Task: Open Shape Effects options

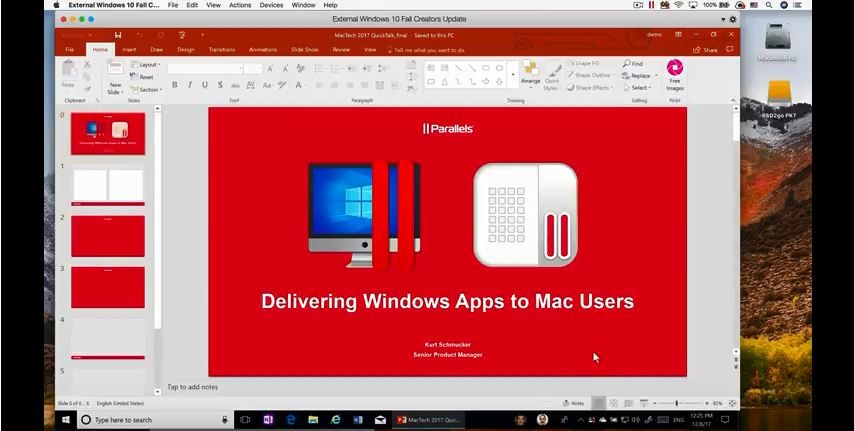Action: point(589,87)
